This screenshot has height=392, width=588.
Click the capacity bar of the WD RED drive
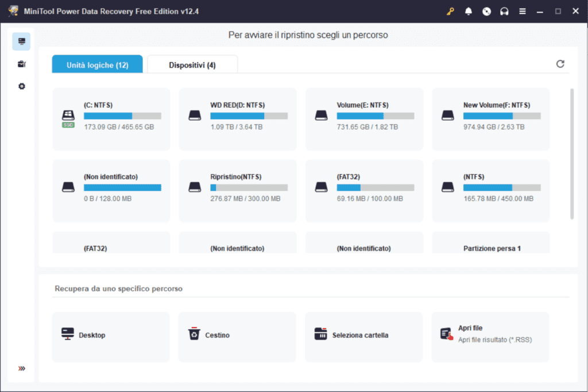pos(249,116)
